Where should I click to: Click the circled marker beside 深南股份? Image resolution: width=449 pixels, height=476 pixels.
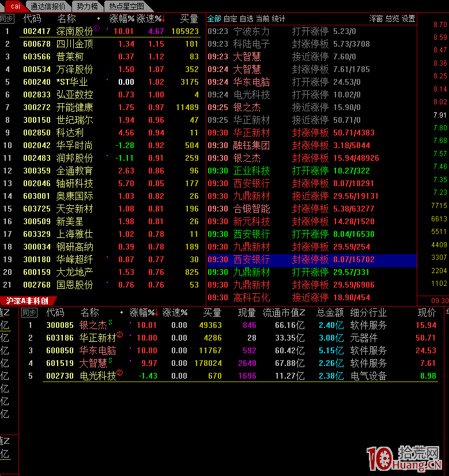click(96, 28)
